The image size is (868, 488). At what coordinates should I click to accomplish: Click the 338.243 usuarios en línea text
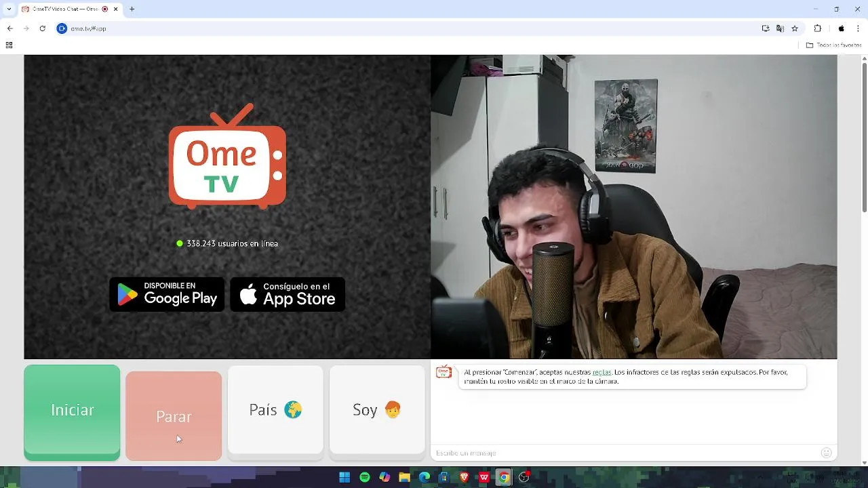click(232, 243)
